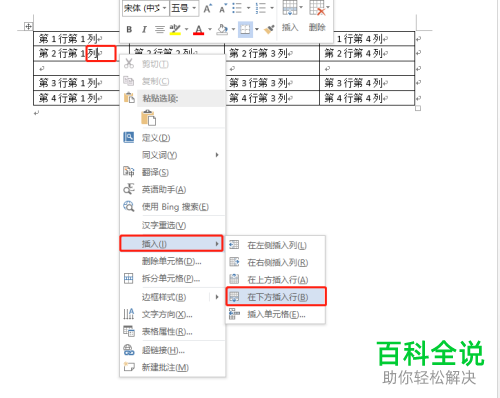Screen dimensions: 500x398
Task: Choose 插入单元格(E)... from submenu
Action: click(276, 314)
